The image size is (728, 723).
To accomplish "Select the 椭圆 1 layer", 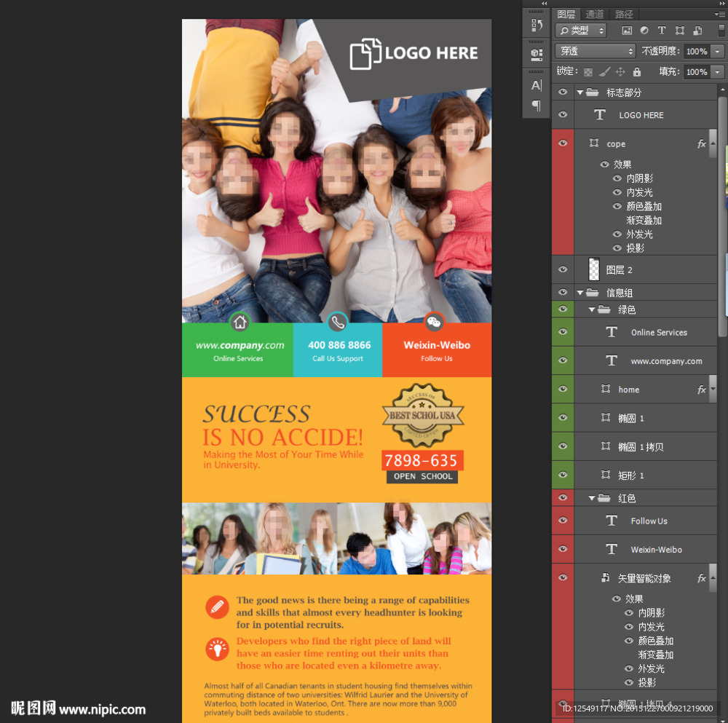I will [645, 418].
